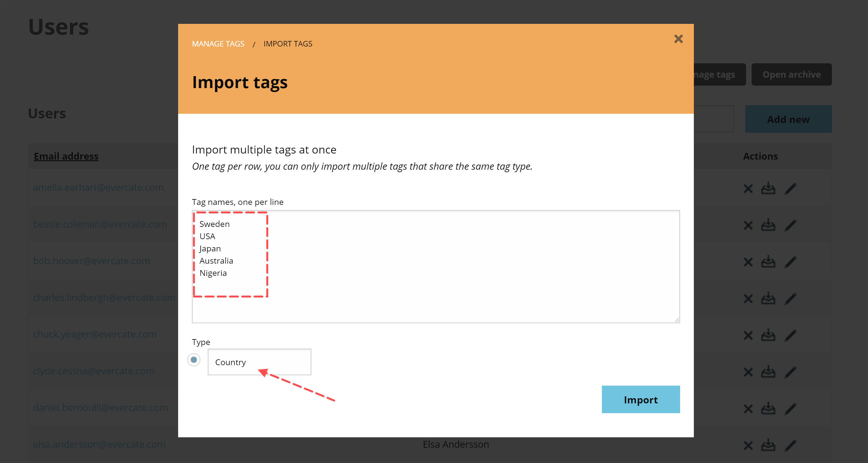Open the MANAGE TAGS breadcrumb page

218,43
